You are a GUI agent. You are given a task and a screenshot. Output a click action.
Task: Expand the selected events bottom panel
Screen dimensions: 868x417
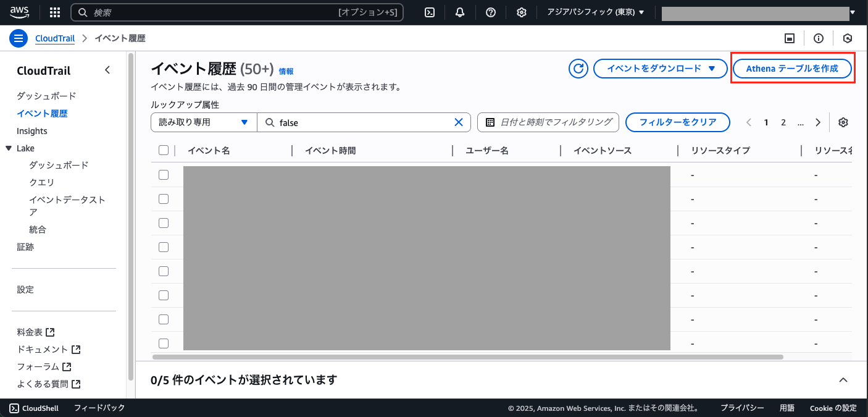click(843, 380)
